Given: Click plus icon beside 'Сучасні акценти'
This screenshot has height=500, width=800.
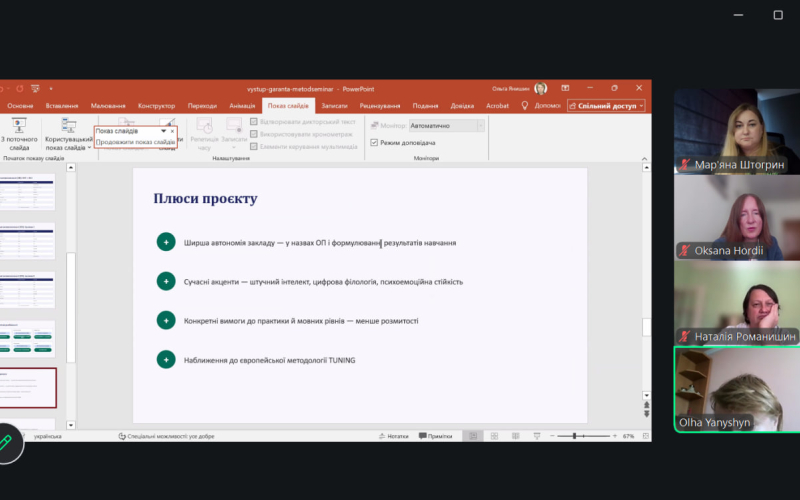Looking at the screenshot, I should [166, 281].
